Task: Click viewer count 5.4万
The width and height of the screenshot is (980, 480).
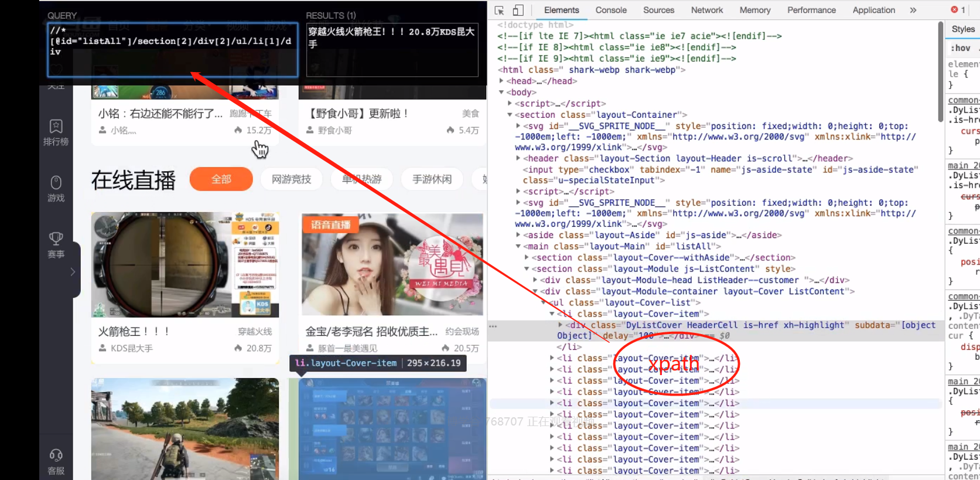Action: pos(469,130)
